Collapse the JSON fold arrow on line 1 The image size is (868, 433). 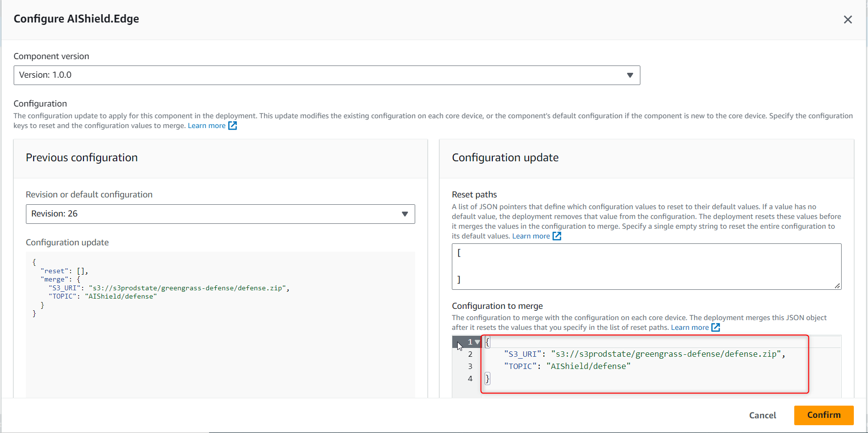(x=477, y=342)
